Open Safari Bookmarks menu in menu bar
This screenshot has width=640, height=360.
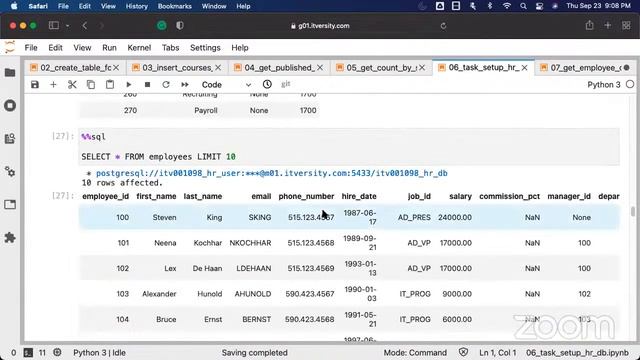click(x=175, y=6)
